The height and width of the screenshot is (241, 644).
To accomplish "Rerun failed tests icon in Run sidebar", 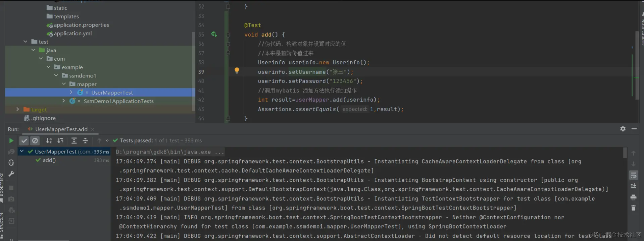I will [x=11, y=152].
